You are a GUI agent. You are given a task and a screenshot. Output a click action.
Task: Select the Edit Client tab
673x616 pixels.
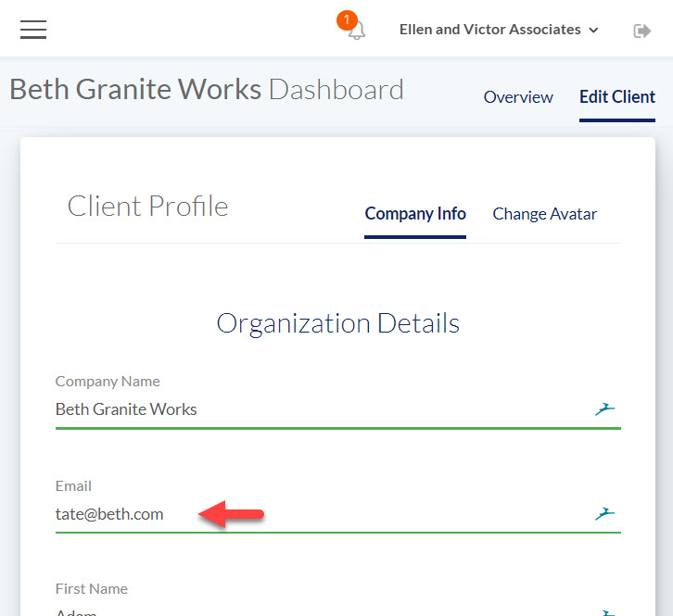[x=616, y=97]
